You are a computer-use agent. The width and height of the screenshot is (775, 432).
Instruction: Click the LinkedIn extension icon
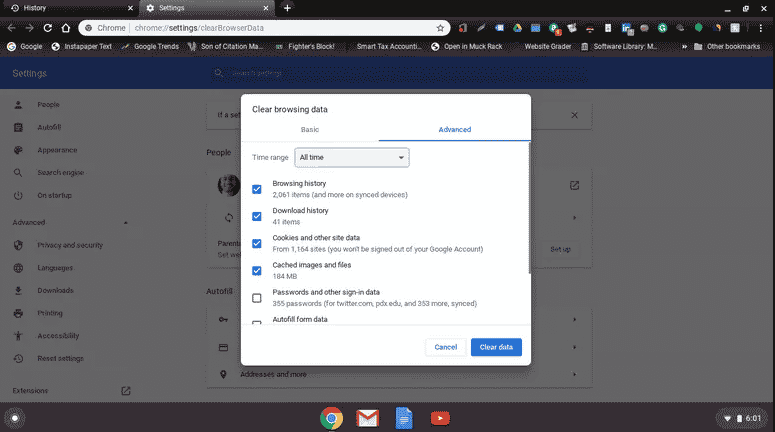tap(627, 29)
